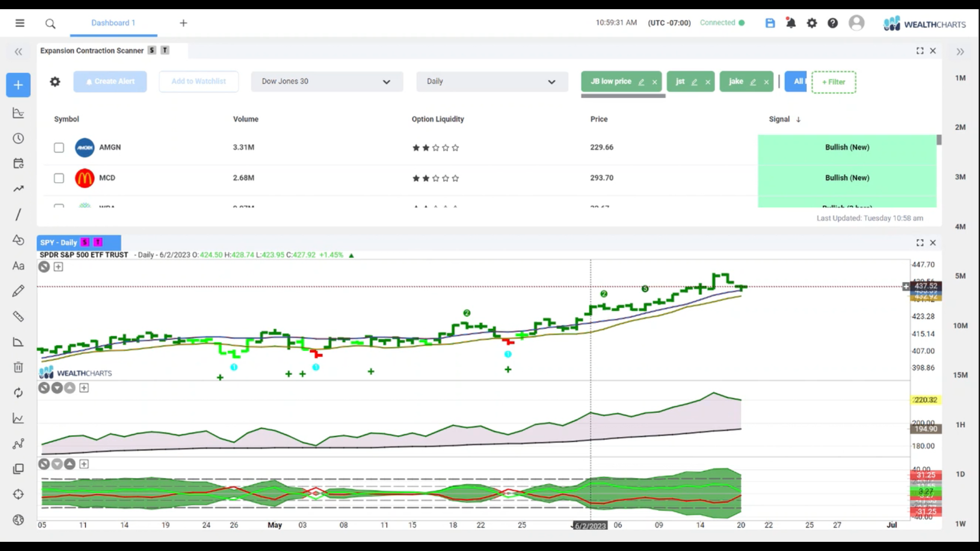Open the scatter nodes icon in sidebar
Viewport: 980px width, 551px height.
(18, 444)
